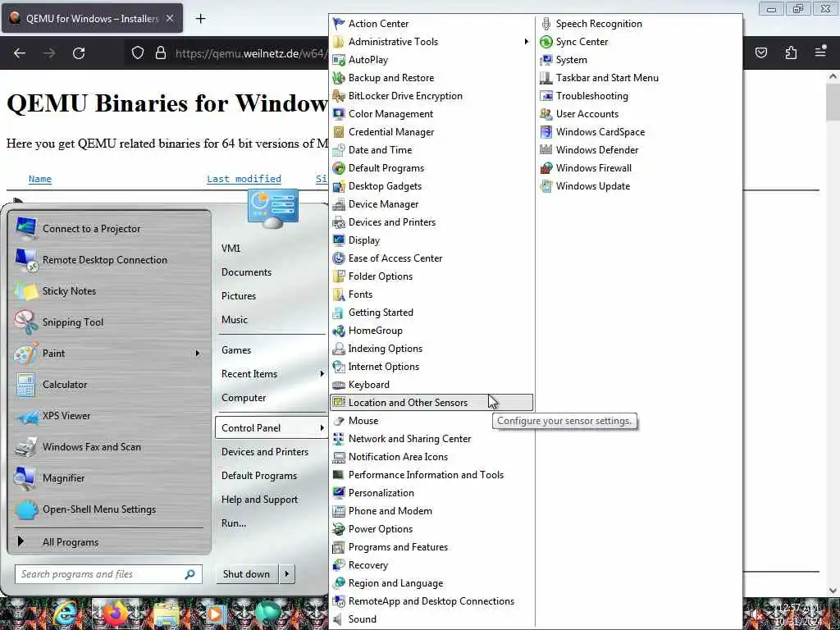Click the Firefox taskbar icon
This screenshot has height=630, width=840.
click(115, 614)
